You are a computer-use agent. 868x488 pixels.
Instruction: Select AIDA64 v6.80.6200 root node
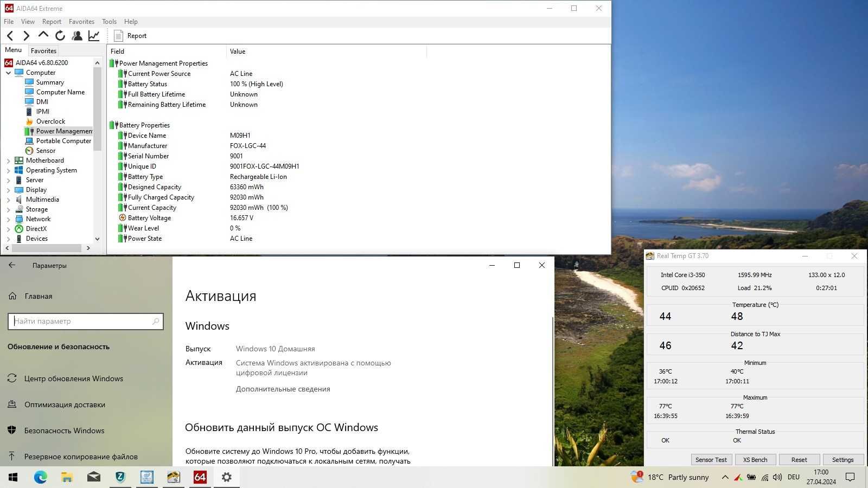pyautogui.click(x=41, y=63)
